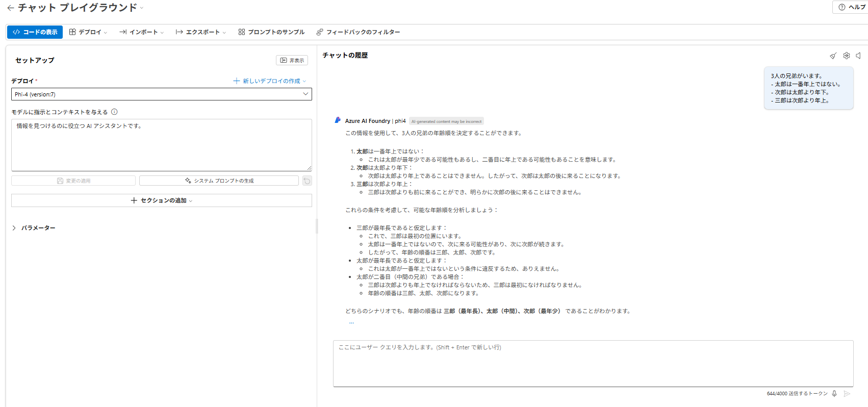Open プロンプトのサンプル from toolbar
The height and width of the screenshot is (407, 868).
point(271,32)
